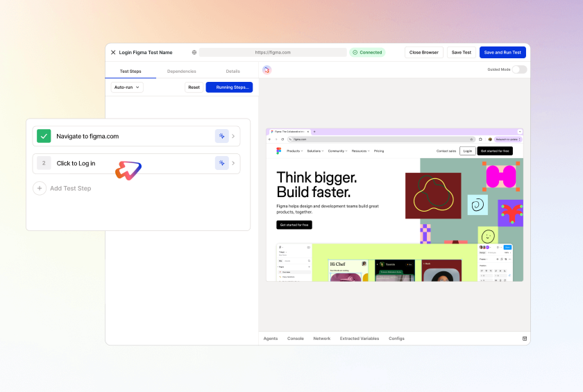Open the Extracted Variables tab
Image resolution: width=583 pixels, height=392 pixels.
click(360, 339)
